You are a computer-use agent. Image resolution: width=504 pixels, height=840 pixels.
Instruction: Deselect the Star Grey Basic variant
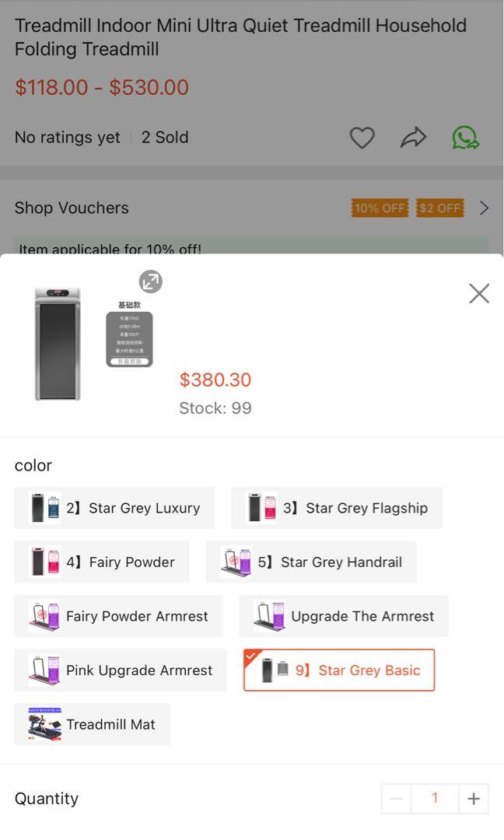click(339, 670)
